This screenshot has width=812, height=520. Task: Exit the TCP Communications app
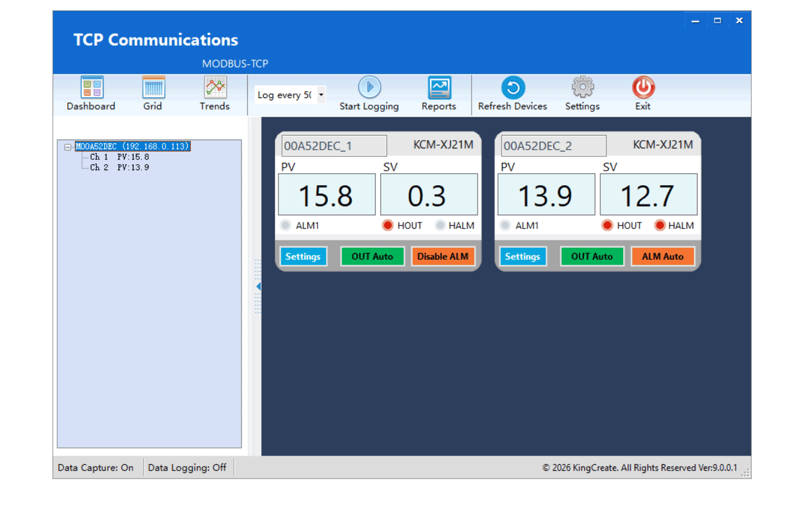[x=642, y=87]
